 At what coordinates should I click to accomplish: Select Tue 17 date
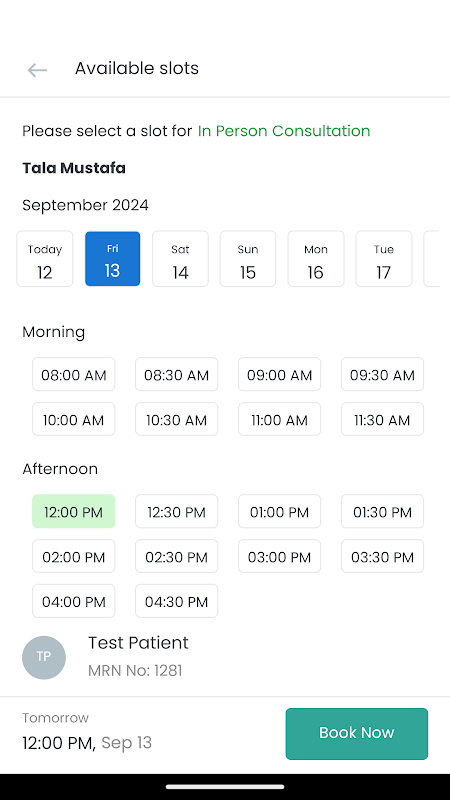pyautogui.click(x=384, y=259)
